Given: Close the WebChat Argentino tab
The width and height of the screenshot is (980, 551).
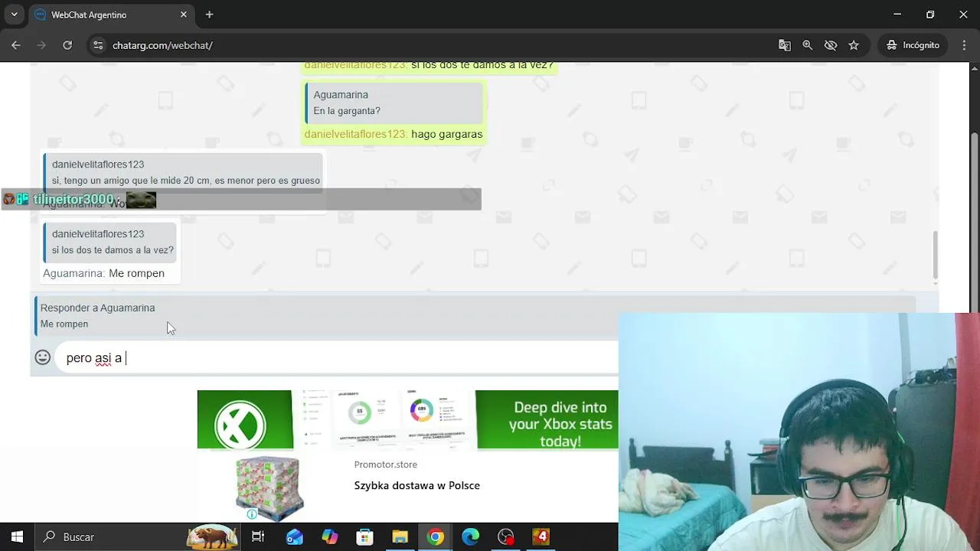Looking at the screenshot, I should tap(184, 15).
